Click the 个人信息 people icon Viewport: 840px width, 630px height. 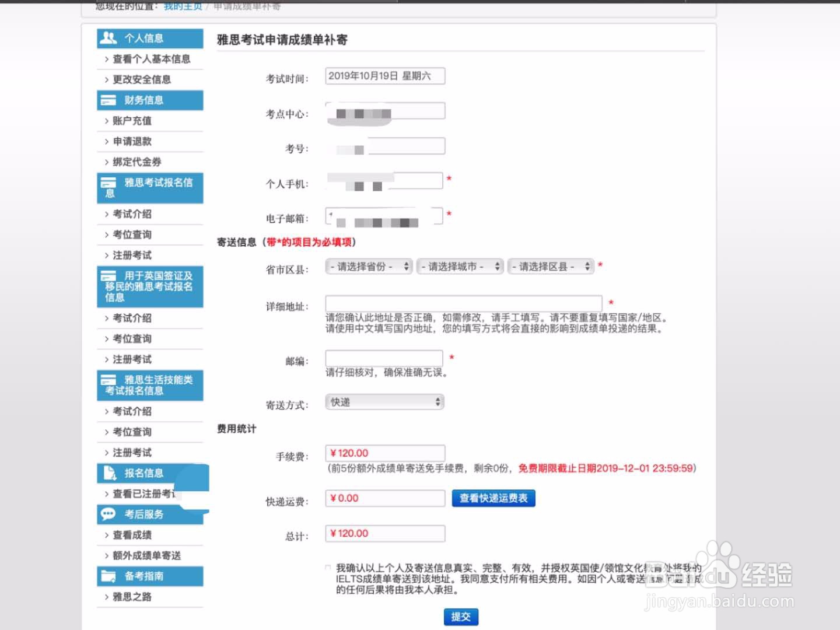(x=108, y=38)
